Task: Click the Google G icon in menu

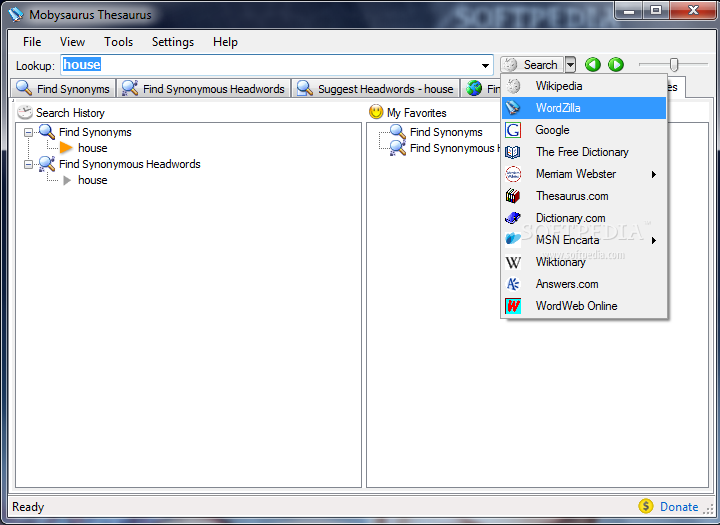Action: point(513,130)
